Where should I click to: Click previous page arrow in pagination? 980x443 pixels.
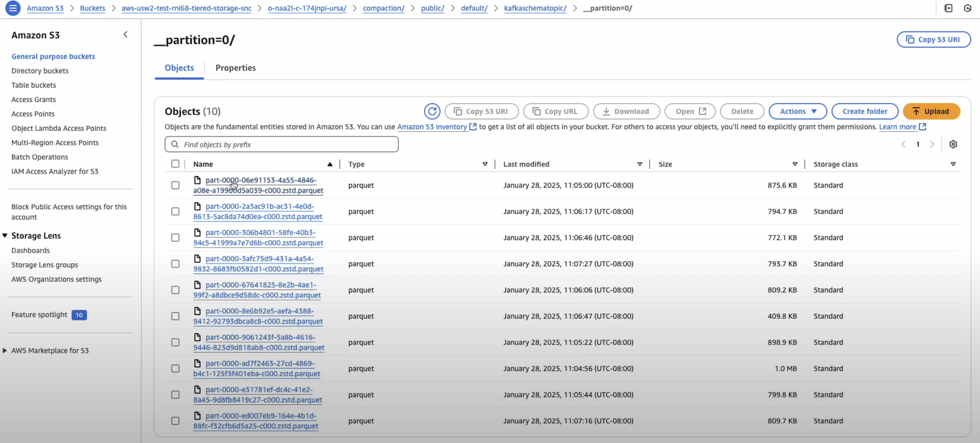coord(903,144)
